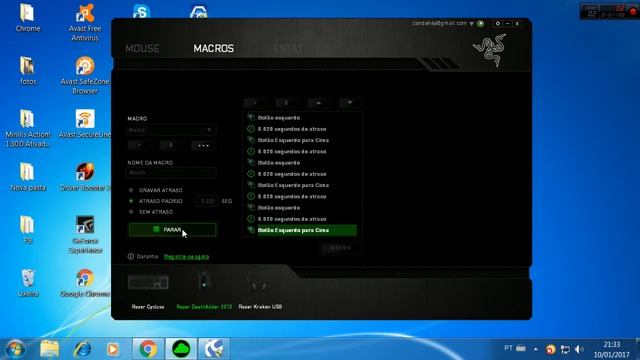Open the MACRO selection dropdown
This screenshot has width=640, height=360.
click(171, 130)
